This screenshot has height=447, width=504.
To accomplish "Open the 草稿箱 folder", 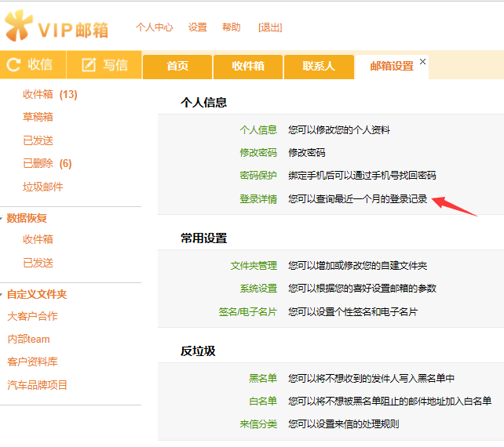I will pos(38,118).
